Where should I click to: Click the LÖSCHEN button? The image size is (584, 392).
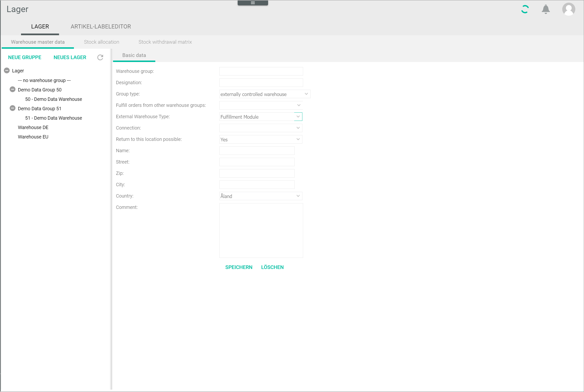coord(272,267)
